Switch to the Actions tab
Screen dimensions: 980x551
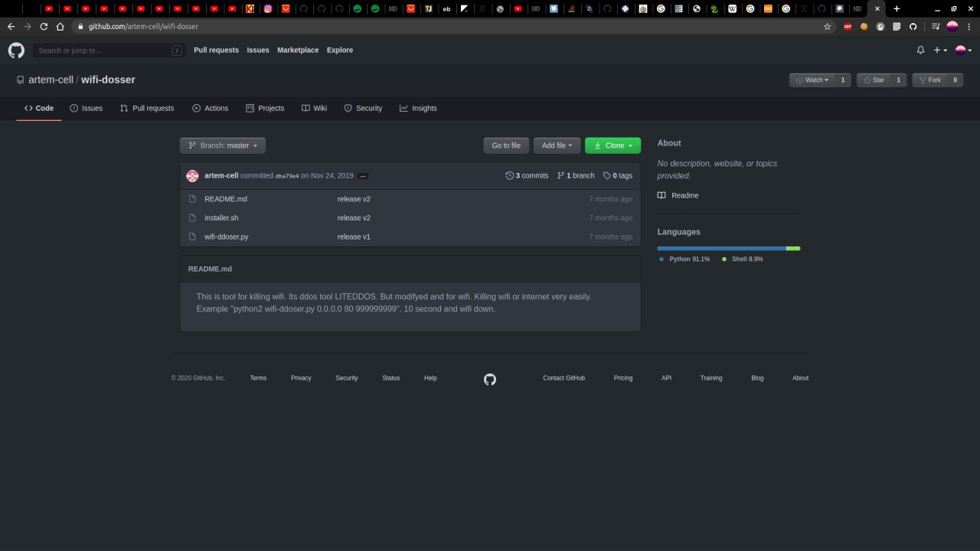[210, 109]
